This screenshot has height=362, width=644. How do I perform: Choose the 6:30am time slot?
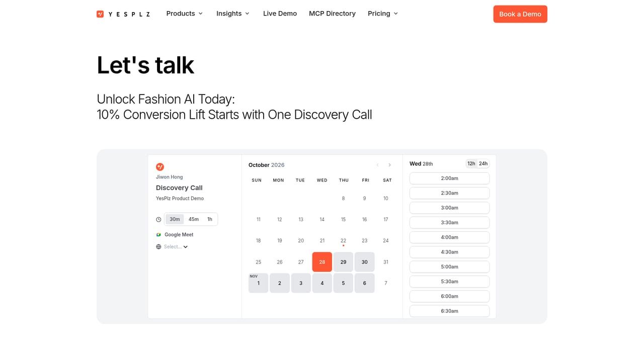point(449,311)
